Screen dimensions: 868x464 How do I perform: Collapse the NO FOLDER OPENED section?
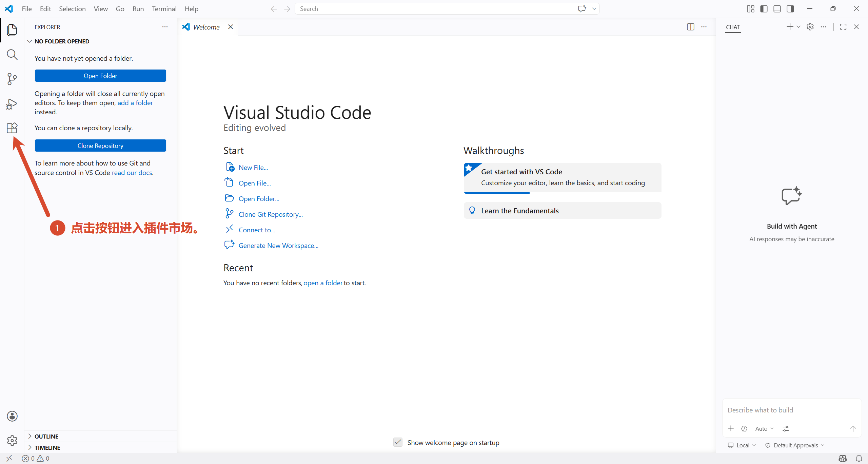pyautogui.click(x=100, y=41)
